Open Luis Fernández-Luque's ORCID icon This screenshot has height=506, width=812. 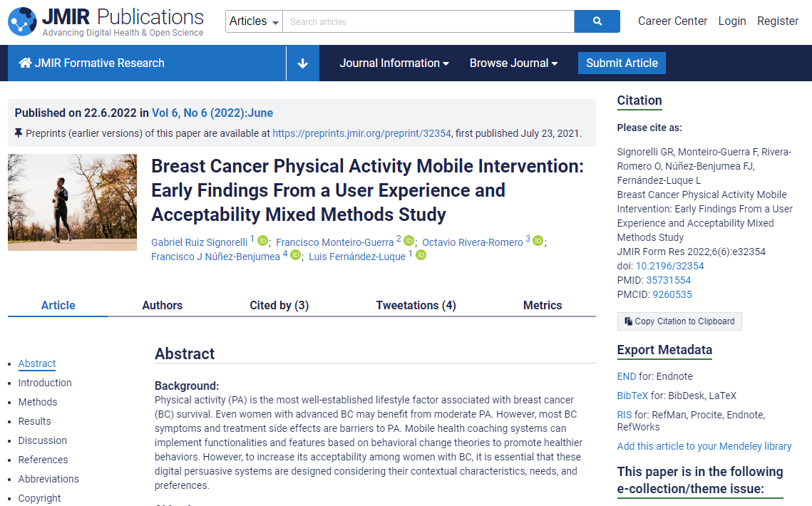[421, 255]
